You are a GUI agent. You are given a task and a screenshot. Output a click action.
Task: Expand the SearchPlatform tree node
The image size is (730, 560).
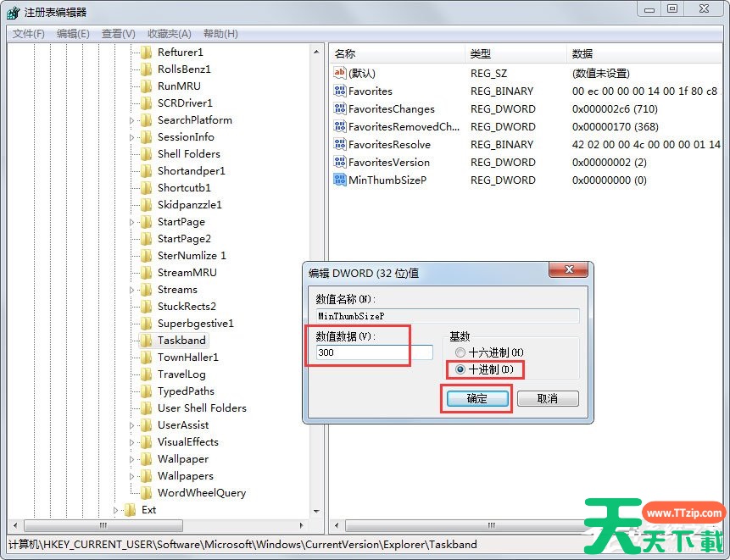[131, 120]
